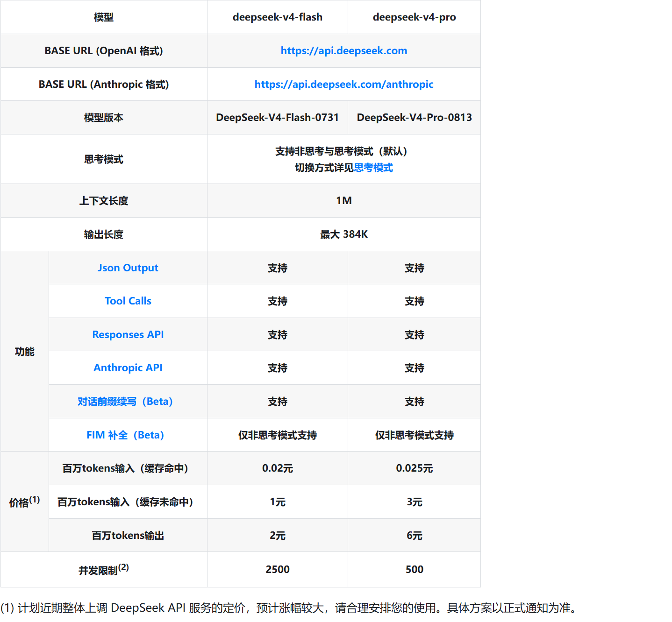The width and height of the screenshot is (672, 622).
Task: Click the 模型版本 row label
Action: 104,118
